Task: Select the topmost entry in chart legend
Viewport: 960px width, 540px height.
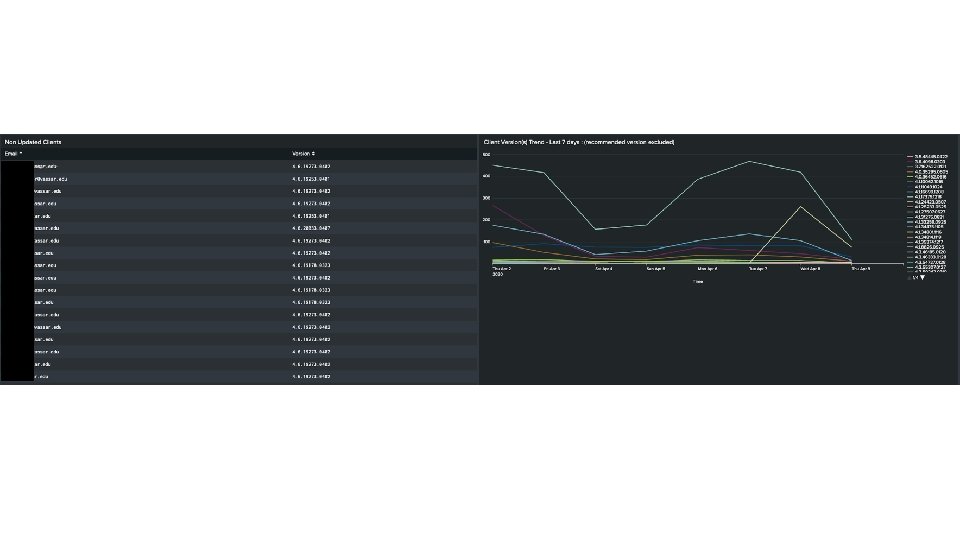Action: 927,157
